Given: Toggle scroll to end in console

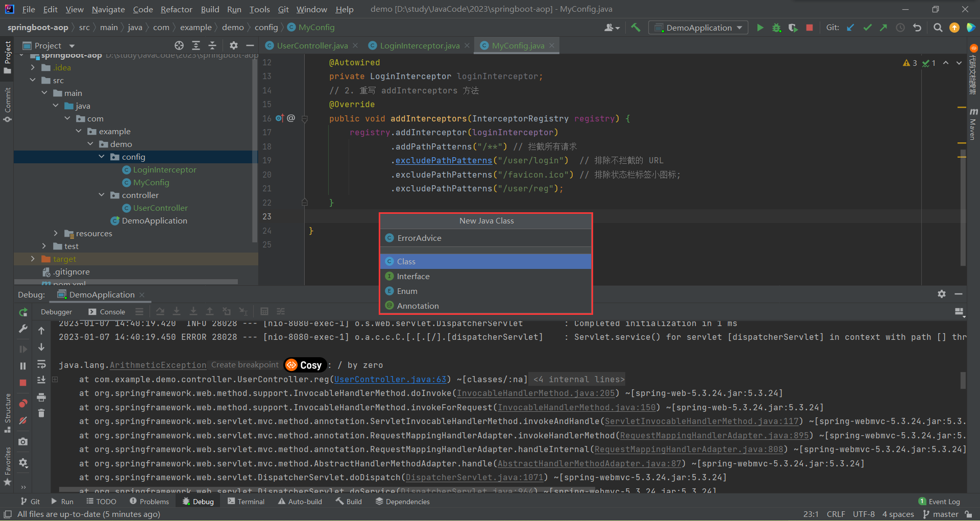Looking at the screenshot, I should pos(41,380).
